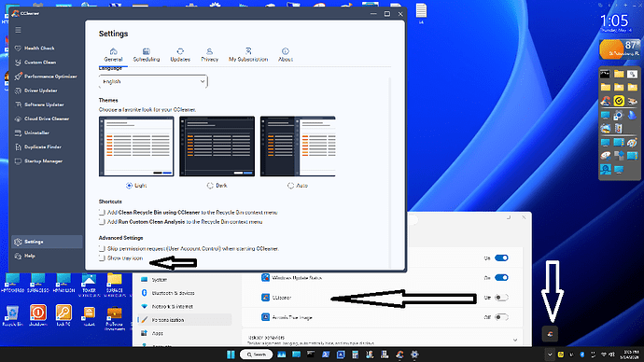Open PowerShell from the taskbar
This screenshot has width=644, height=362.
326,355
